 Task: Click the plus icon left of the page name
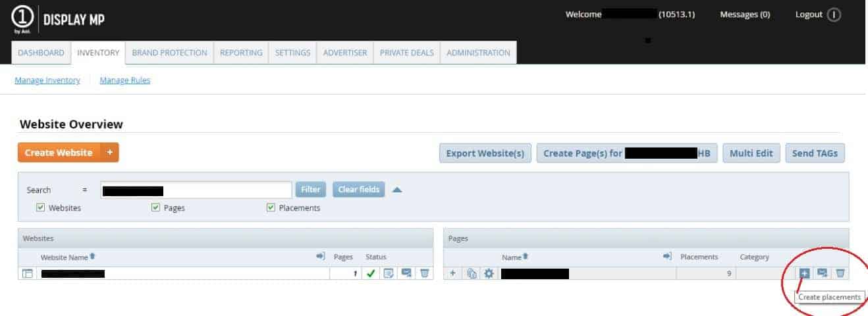click(x=452, y=273)
